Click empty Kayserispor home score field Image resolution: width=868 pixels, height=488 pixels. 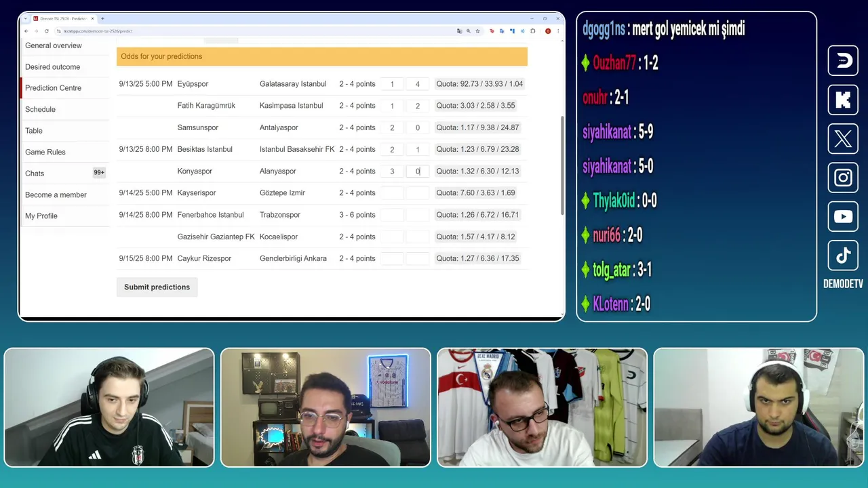pyautogui.click(x=392, y=193)
